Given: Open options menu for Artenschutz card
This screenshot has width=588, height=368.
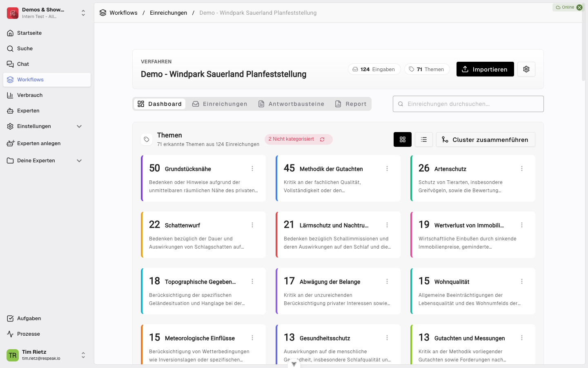Looking at the screenshot, I should (522, 168).
